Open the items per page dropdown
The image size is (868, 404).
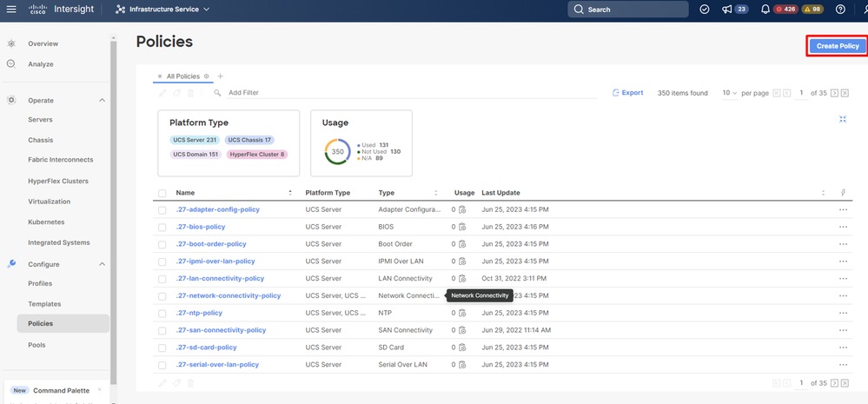point(728,93)
